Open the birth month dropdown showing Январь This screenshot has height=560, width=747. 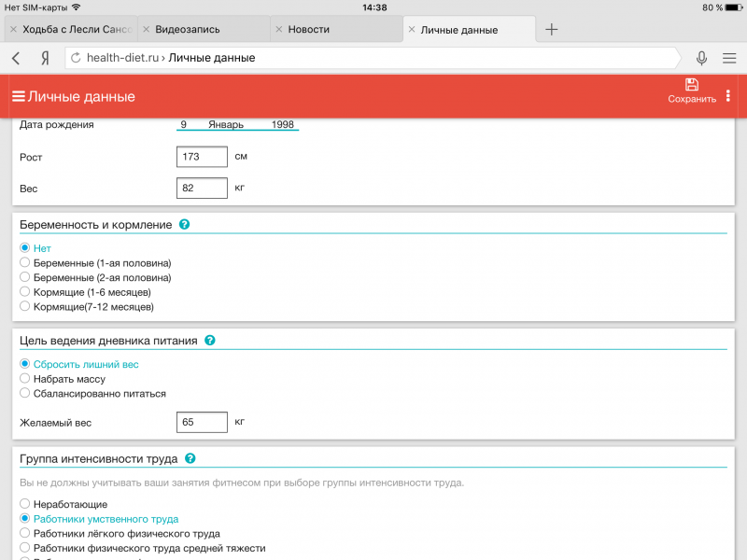click(226, 124)
